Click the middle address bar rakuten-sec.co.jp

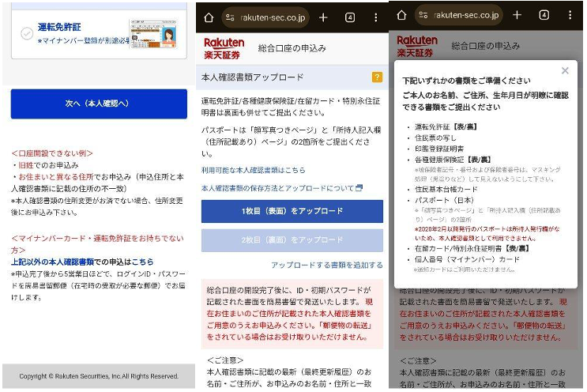tap(265, 17)
